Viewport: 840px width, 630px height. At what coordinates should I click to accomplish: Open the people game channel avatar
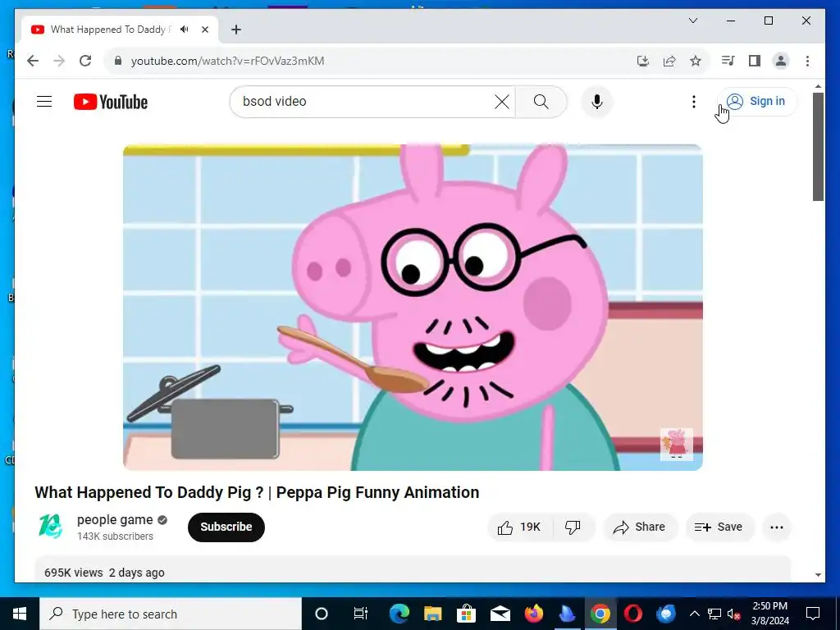pos(50,527)
